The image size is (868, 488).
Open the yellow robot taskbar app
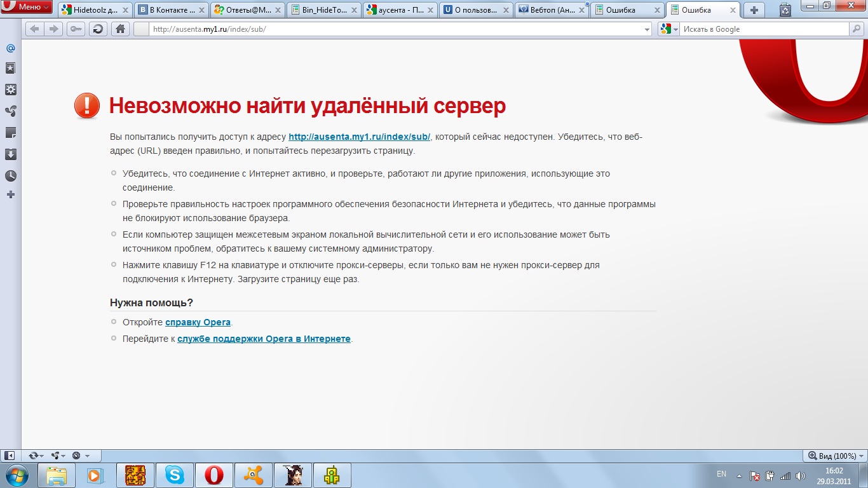pyautogui.click(x=332, y=475)
